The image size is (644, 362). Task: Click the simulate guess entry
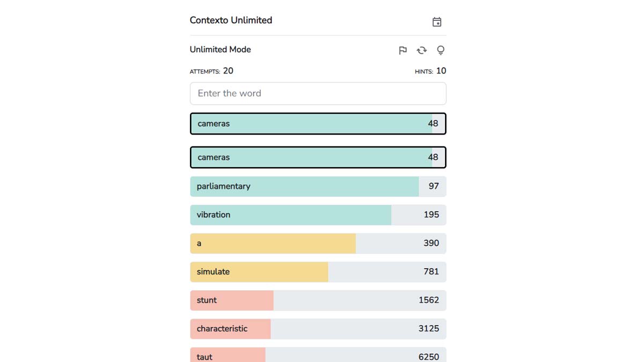click(x=318, y=271)
